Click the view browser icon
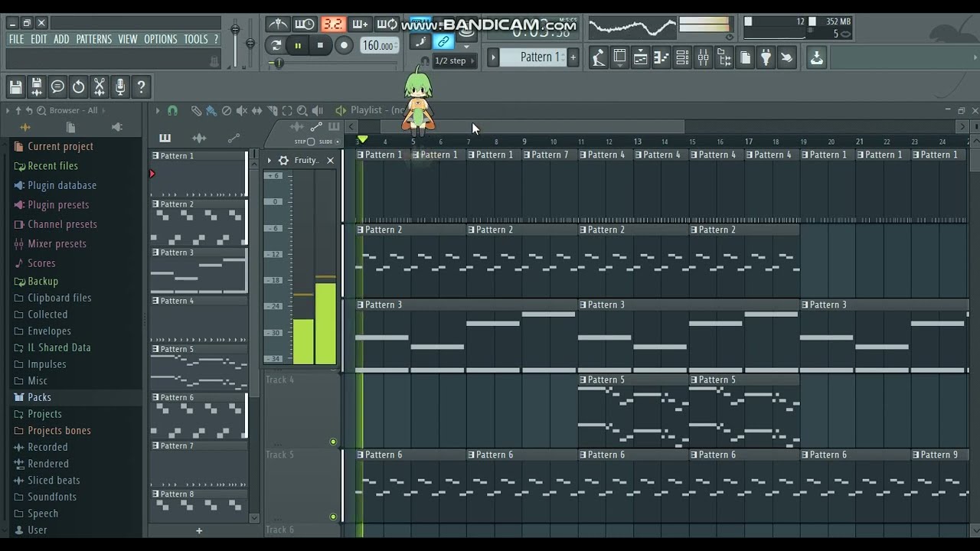Image resolution: width=980 pixels, height=551 pixels. [724, 57]
